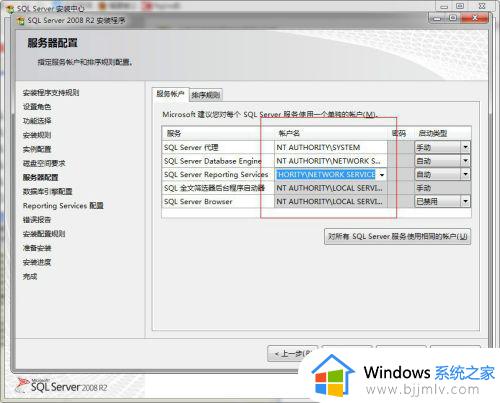Image resolution: width=500 pixels, height=403 pixels.
Task: Click Reporting Services 配置 step in sidebar
Action: click(x=63, y=206)
